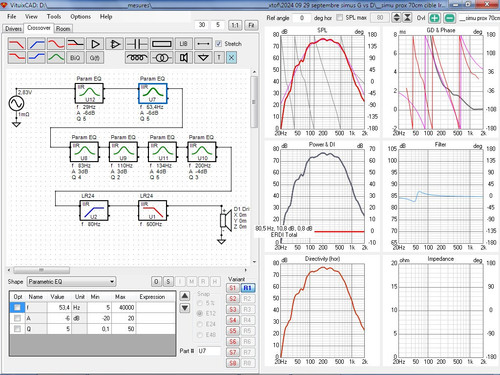Open the View menu
Screen dimensions: 500x375
coord(31,16)
